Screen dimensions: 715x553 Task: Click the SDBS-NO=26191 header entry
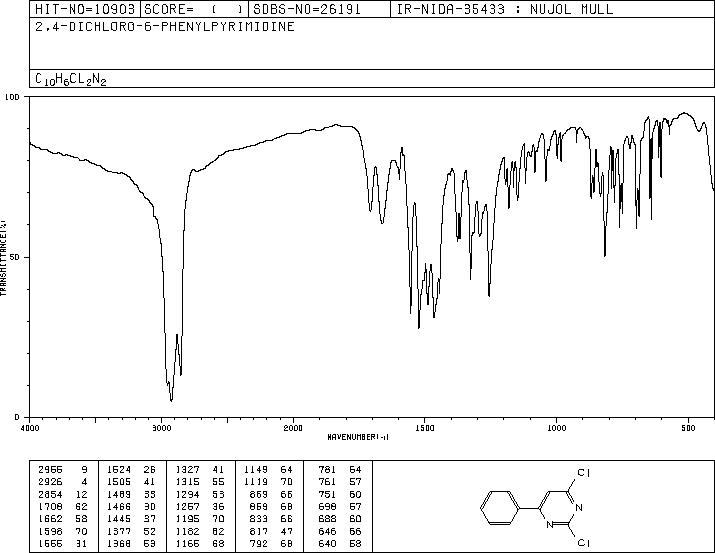coord(319,9)
